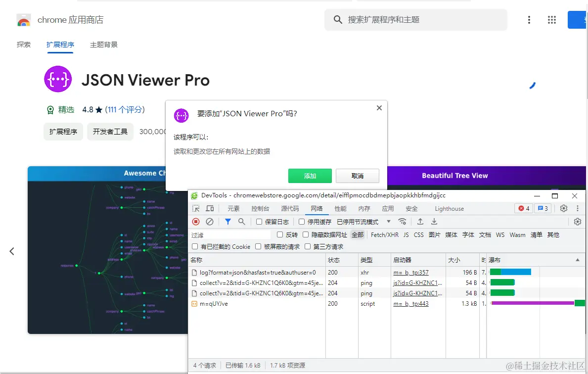
Task: Click the 取消 button in dialog
Action: coord(358,176)
